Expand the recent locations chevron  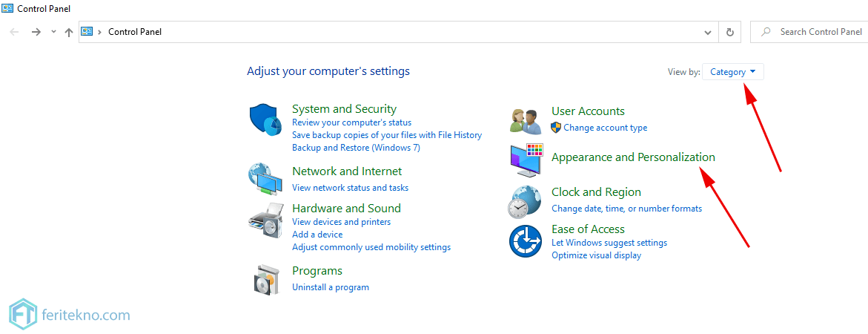pyautogui.click(x=53, y=32)
